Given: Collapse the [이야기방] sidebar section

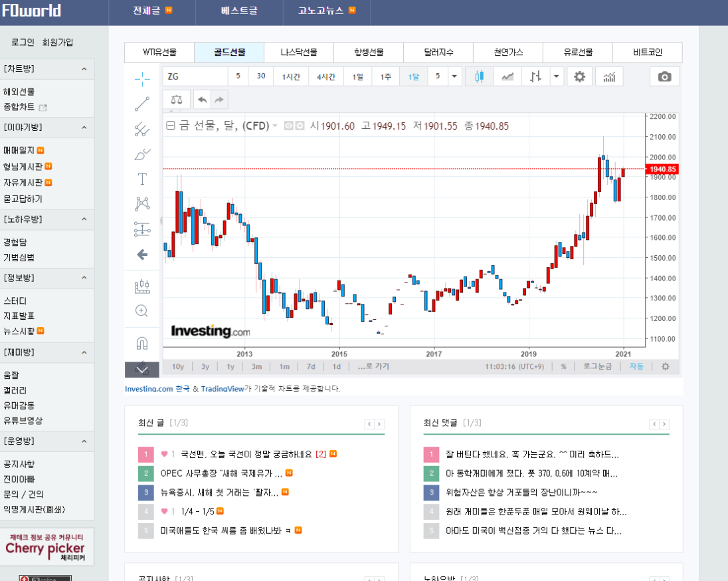Looking at the screenshot, I should [x=84, y=128].
